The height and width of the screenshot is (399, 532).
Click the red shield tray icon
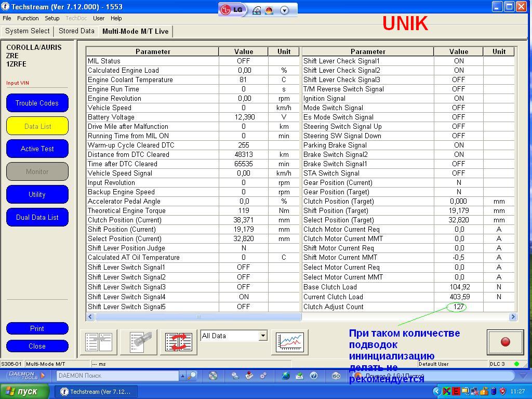click(x=503, y=392)
